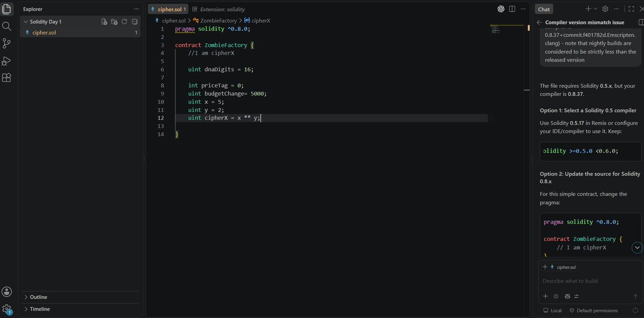Open the Extensions view
The image size is (644, 318).
click(x=7, y=78)
